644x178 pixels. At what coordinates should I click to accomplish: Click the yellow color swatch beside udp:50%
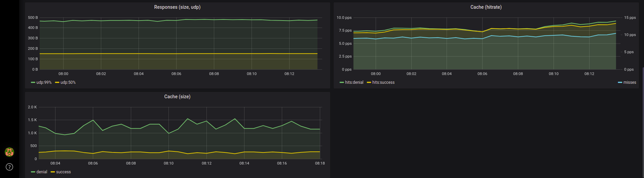click(x=57, y=82)
